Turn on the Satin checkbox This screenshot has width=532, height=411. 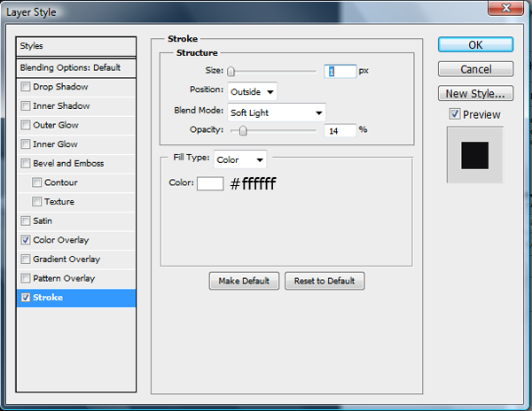pyautogui.click(x=26, y=221)
